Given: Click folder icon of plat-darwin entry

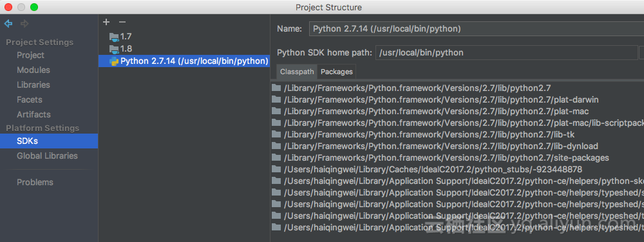Looking at the screenshot, I should tap(276, 99).
